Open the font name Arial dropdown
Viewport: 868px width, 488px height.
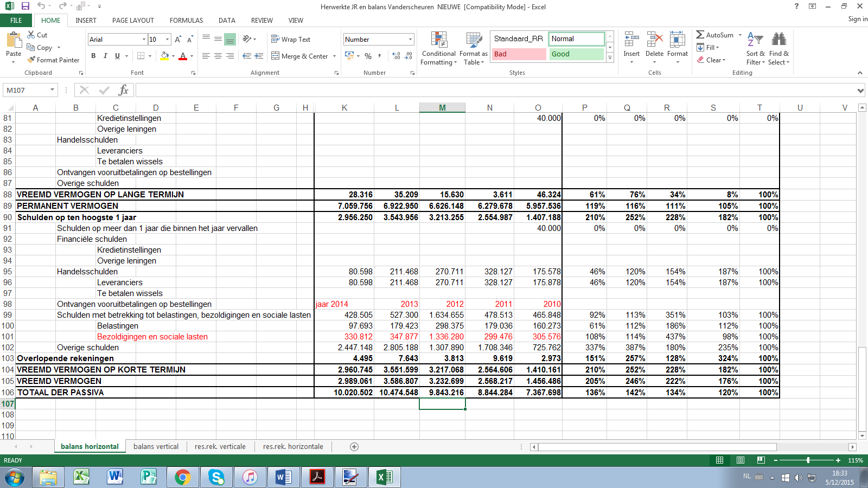[144, 39]
